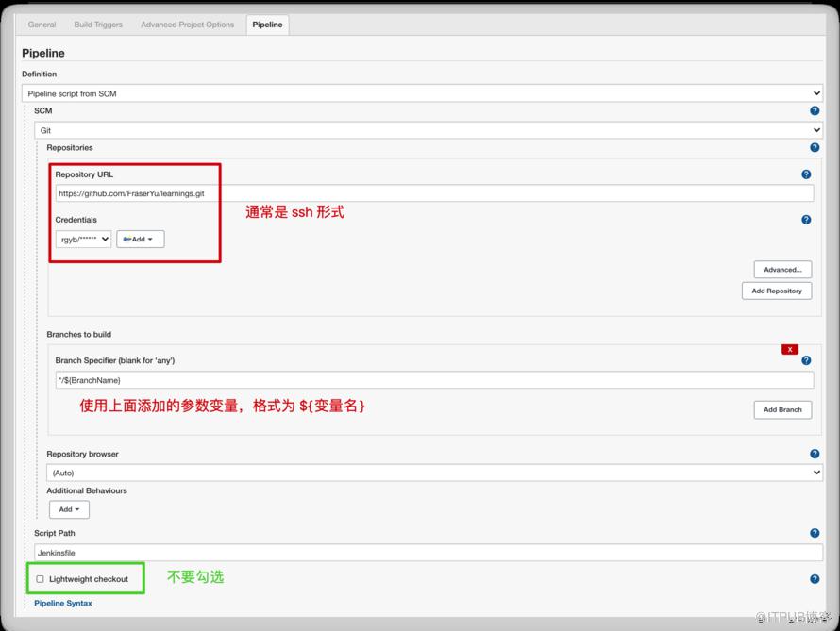Image resolution: width=840 pixels, height=631 pixels.
Task: Open help for Lightweight checkout
Action: (815, 579)
